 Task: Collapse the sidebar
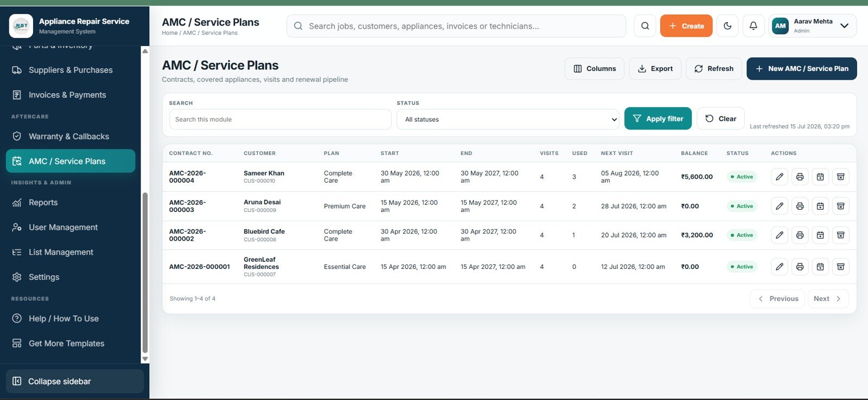coord(75,382)
